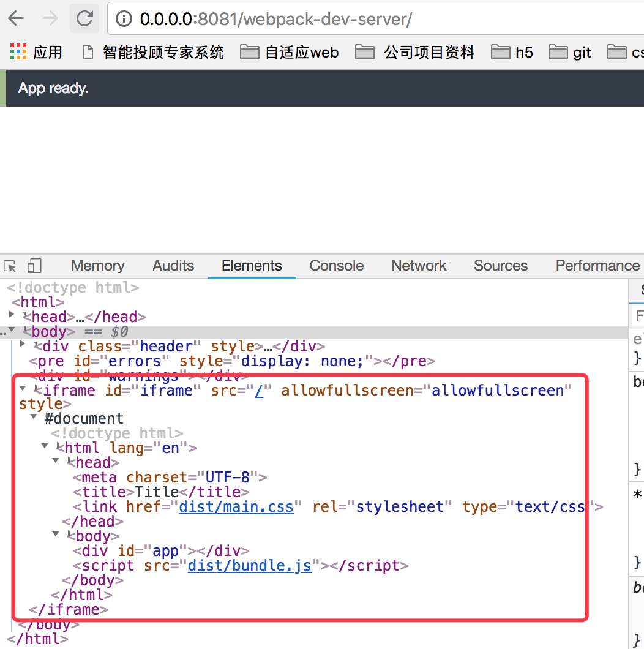Viewport: 644px width, 649px height.
Task: Switch to the Memory tab
Action: pos(98,266)
